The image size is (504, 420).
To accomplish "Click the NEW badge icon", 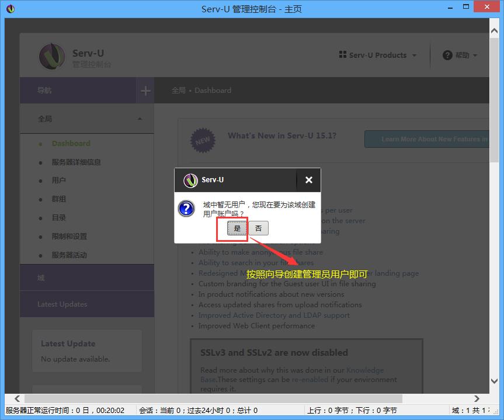I will point(203,140).
